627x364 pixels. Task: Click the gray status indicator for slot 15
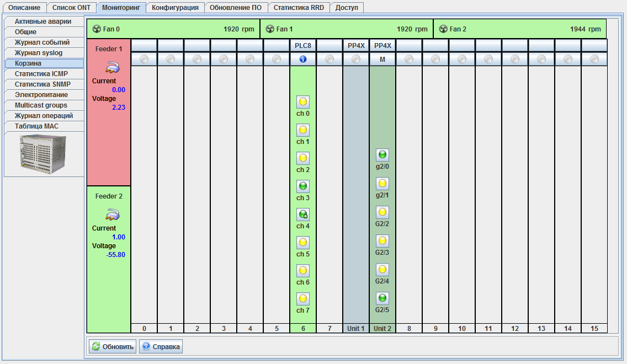594,59
